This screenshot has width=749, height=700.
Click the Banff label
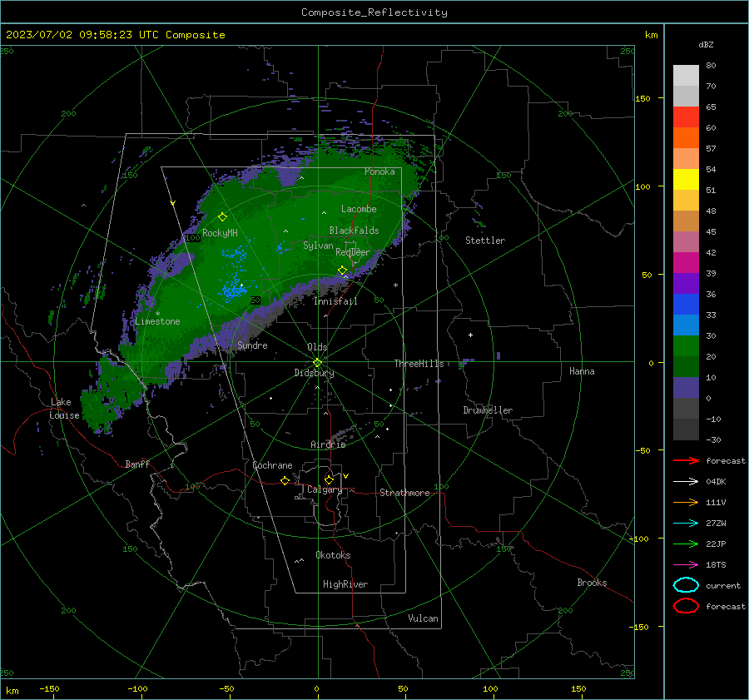137,464
